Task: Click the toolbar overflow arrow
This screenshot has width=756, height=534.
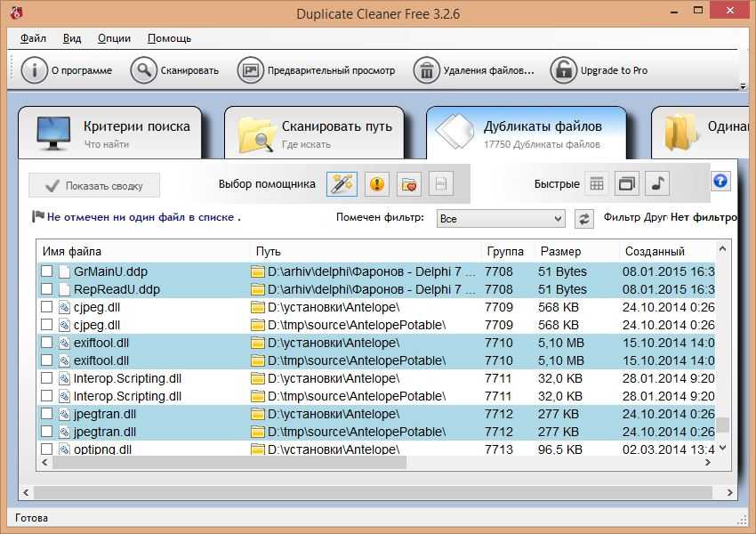Action: (x=743, y=87)
